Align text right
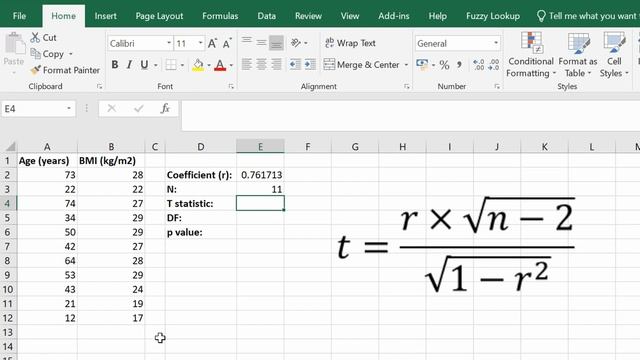The width and height of the screenshot is (640, 360). pyautogui.click(x=276, y=64)
